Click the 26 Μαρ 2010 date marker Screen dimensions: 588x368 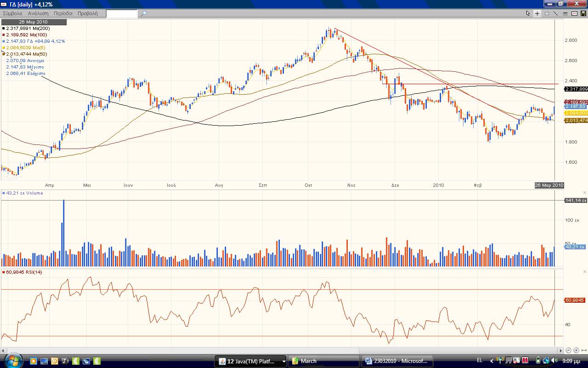click(549, 185)
